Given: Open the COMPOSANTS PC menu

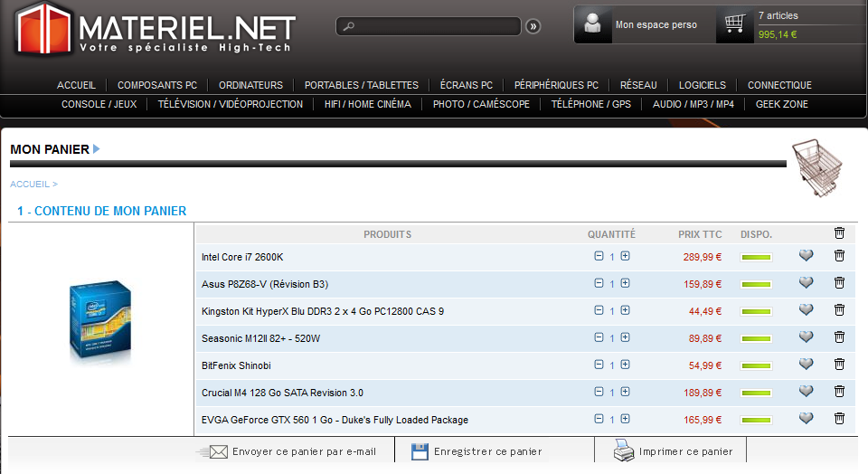Looking at the screenshot, I should pos(157,85).
